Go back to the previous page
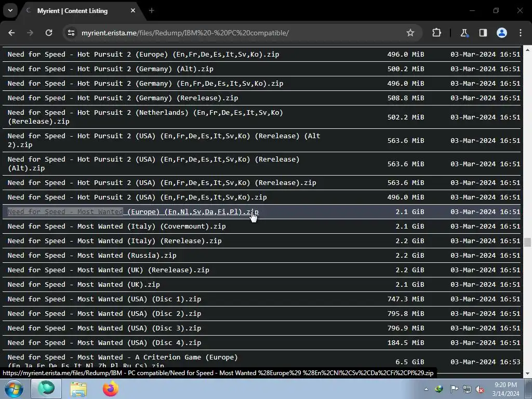Viewport: 532px width, 399px height. click(11, 33)
